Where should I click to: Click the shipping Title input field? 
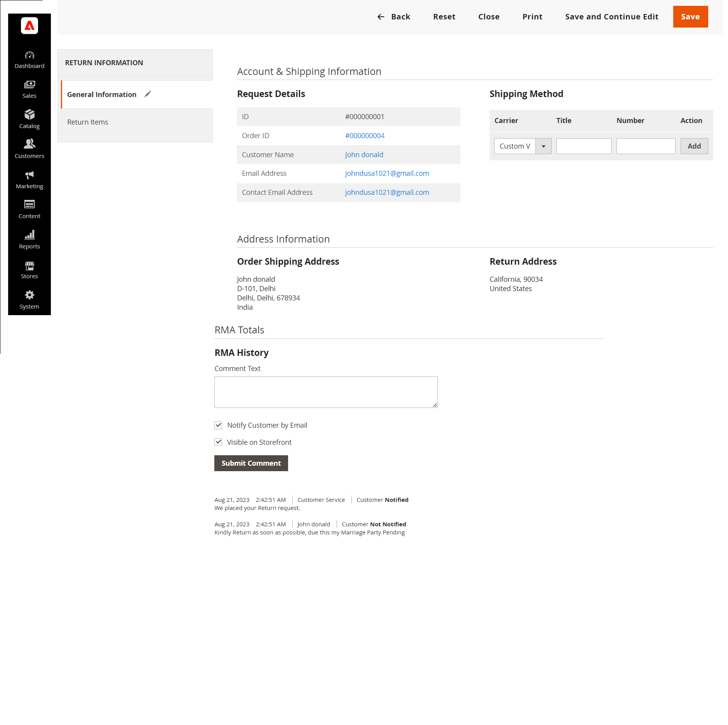point(584,146)
